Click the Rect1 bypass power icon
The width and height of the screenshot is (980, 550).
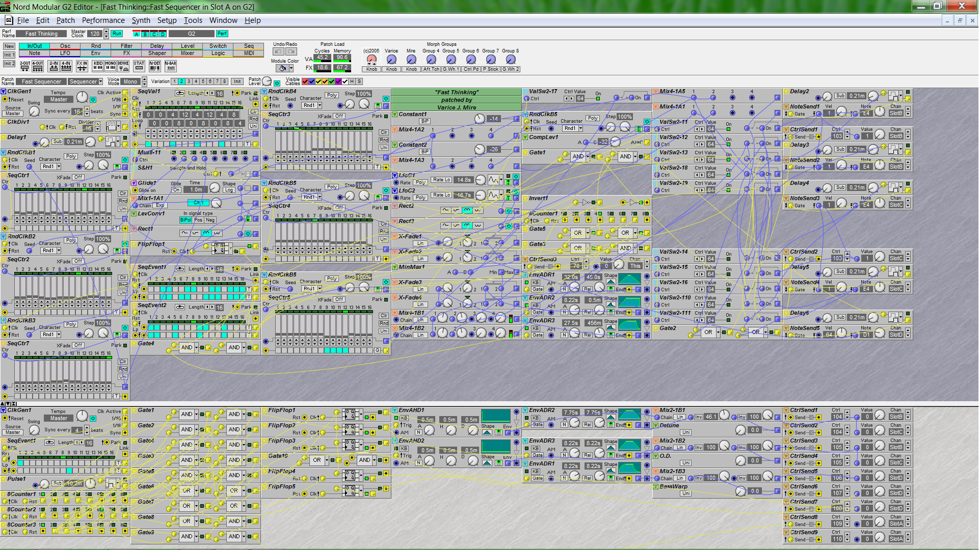248,234
